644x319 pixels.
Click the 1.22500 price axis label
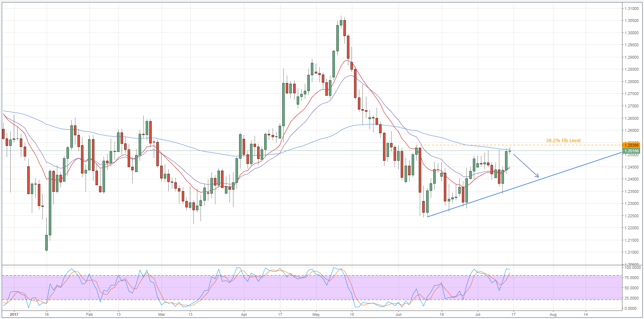tap(632, 216)
